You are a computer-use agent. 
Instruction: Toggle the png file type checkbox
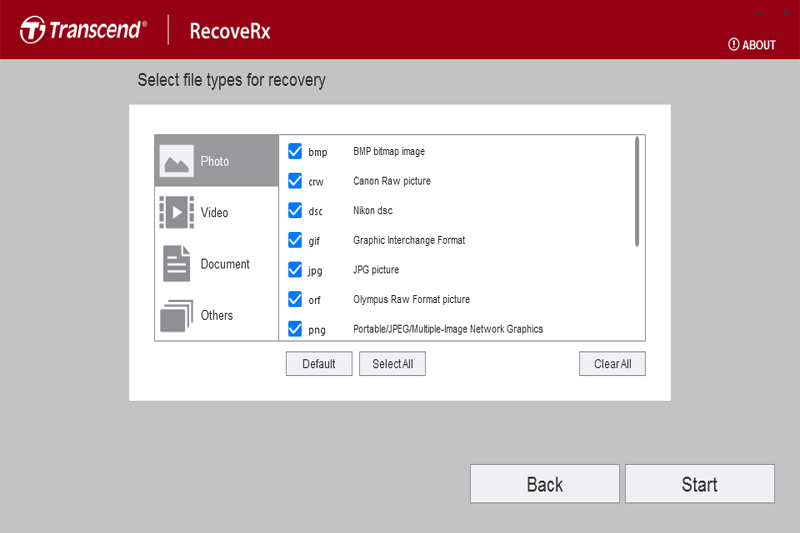pos(295,328)
